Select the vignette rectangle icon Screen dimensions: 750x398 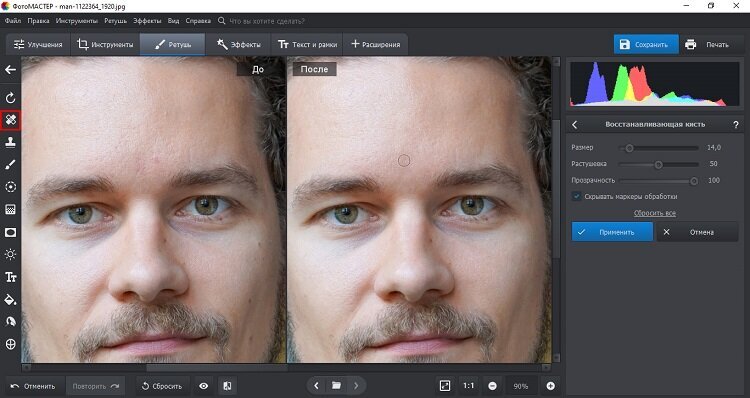11,232
